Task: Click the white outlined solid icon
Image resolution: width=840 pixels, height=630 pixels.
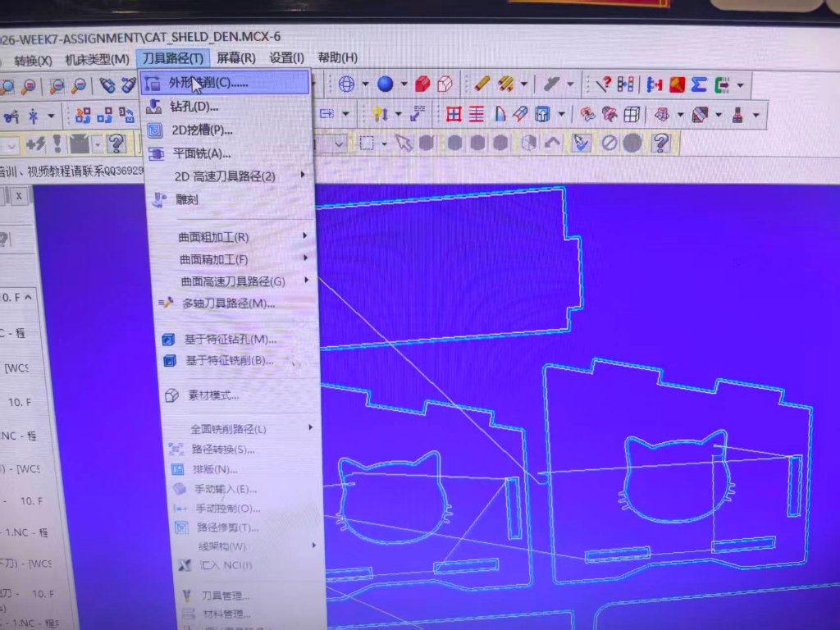Action: click(x=445, y=84)
